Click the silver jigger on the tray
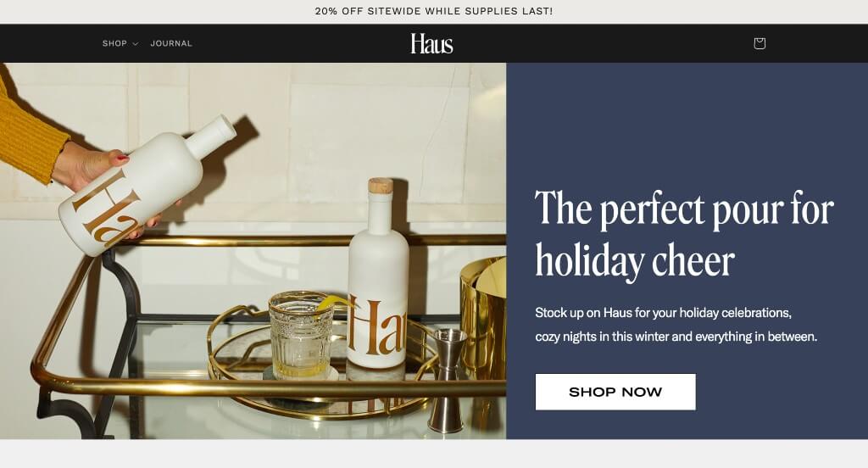Screen dimensions: 868x468 (x=448, y=380)
